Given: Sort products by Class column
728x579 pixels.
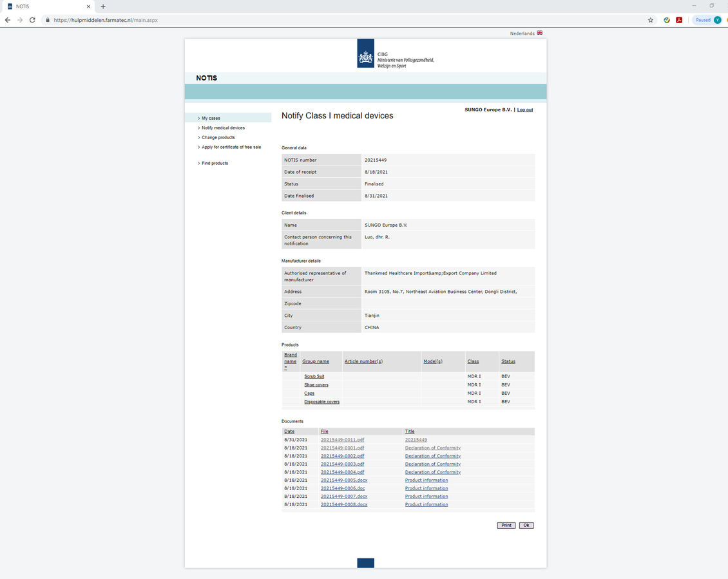Looking at the screenshot, I should click(x=473, y=361).
